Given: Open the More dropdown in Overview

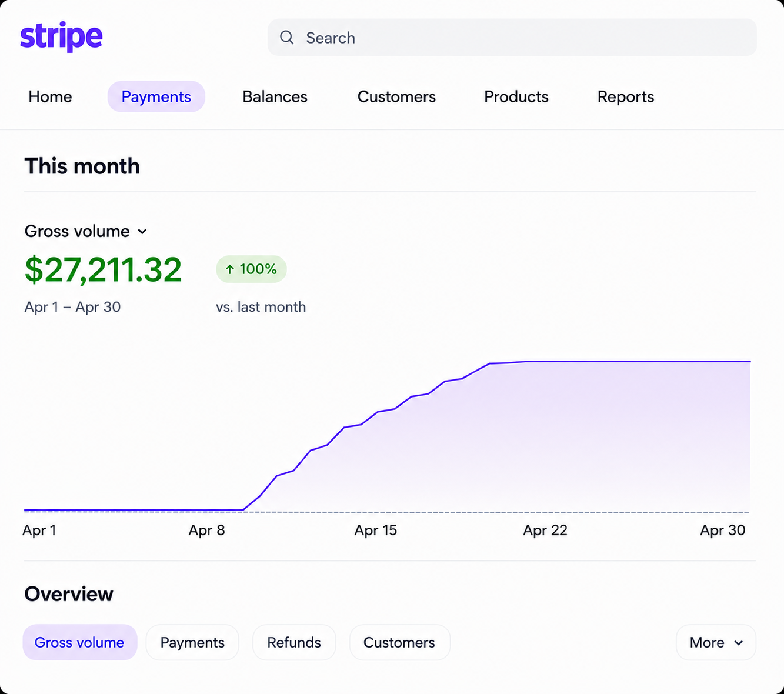Looking at the screenshot, I should click(716, 642).
